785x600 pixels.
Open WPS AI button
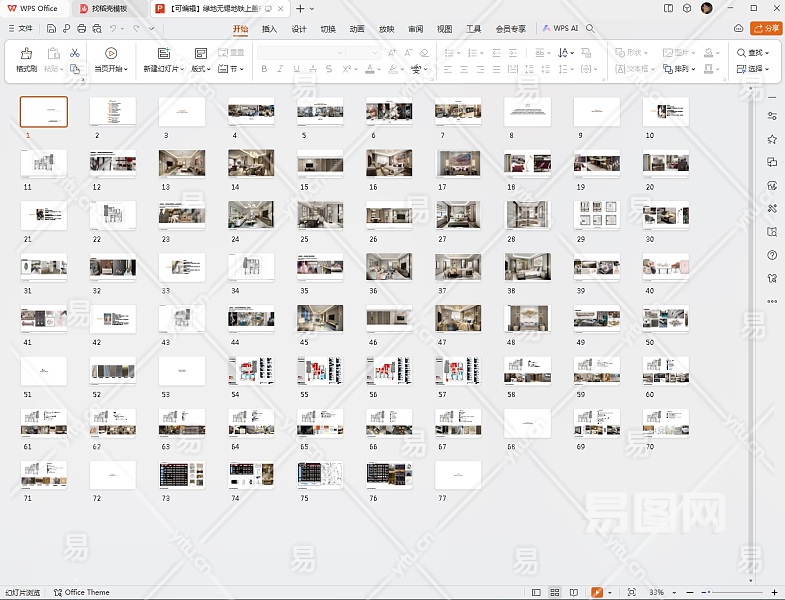coord(561,29)
